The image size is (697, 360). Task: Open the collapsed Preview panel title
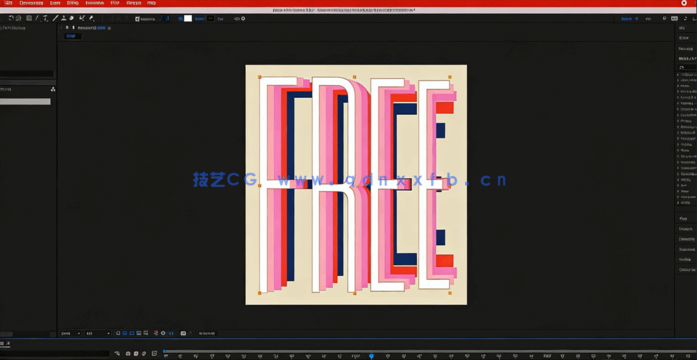pyautogui.click(x=685, y=49)
